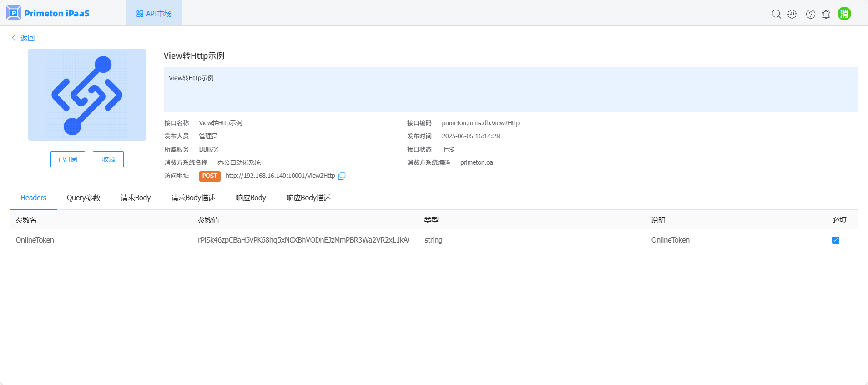Open the help question mark icon
This screenshot has height=385, width=868.
click(x=810, y=14)
